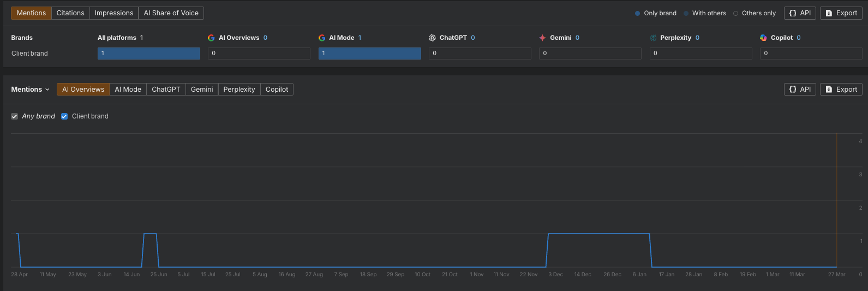Click the All platforms Client brand bar
This screenshot has height=291, width=868.
[x=149, y=54]
